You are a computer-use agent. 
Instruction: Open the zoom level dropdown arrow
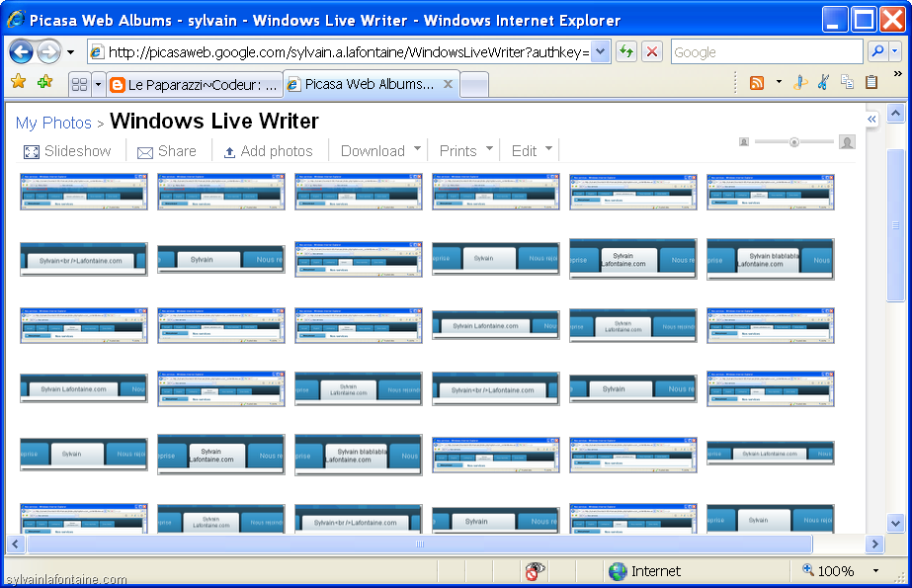coord(876,571)
